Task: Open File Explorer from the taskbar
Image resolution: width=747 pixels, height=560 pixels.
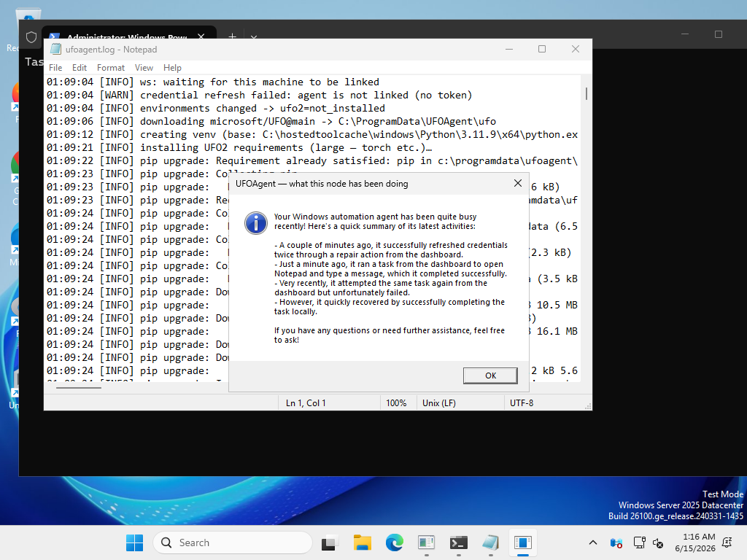Action: [x=362, y=542]
